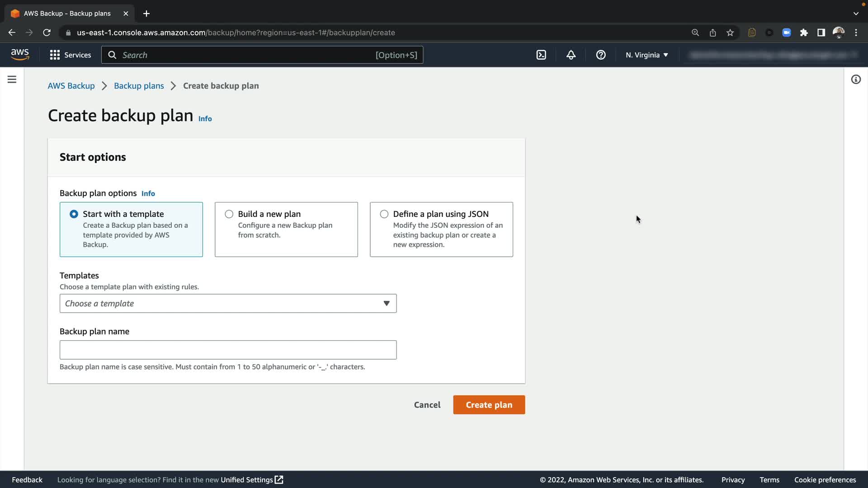The image size is (868, 488).
Task: Select the Build a new plan option
Action: [229, 214]
